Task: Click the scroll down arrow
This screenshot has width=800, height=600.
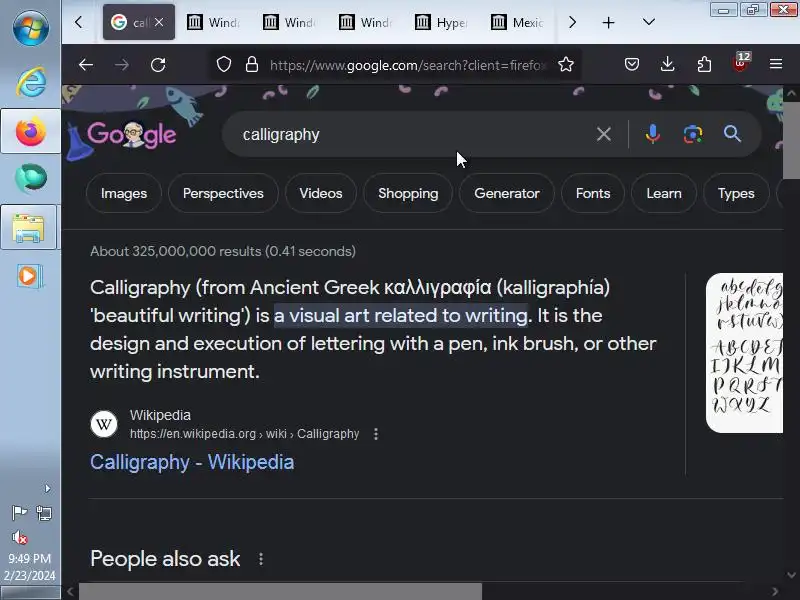Action: click(x=791, y=575)
